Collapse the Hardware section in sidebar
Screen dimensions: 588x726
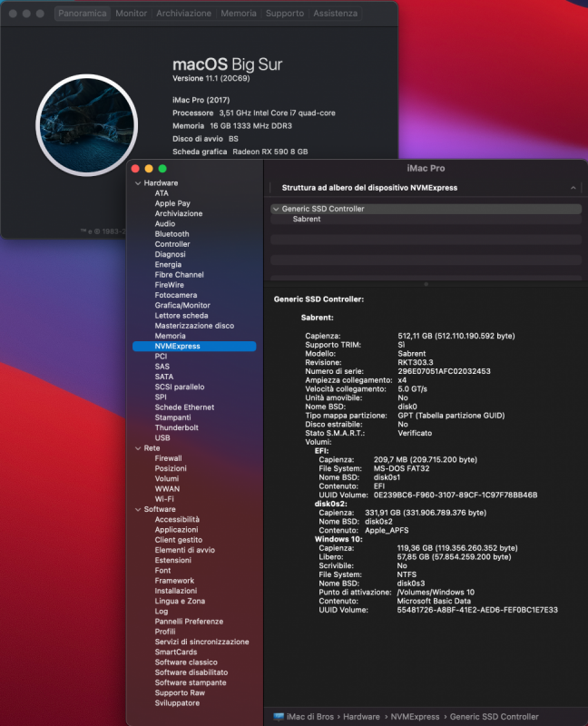(x=138, y=183)
